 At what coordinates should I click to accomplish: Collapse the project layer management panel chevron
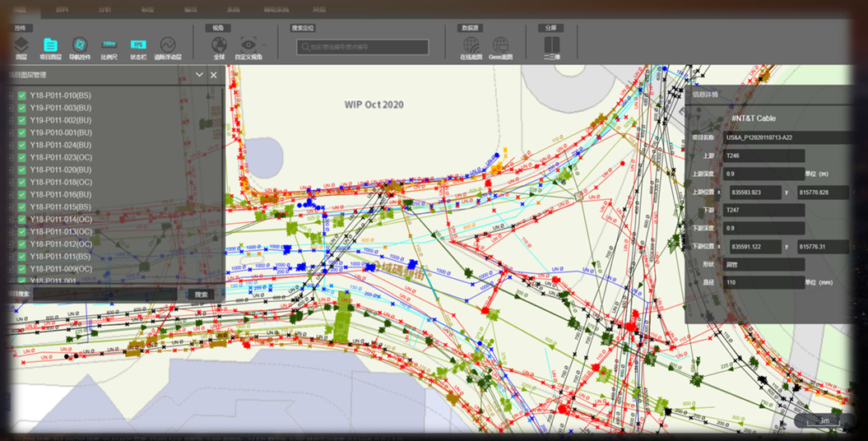click(199, 75)
